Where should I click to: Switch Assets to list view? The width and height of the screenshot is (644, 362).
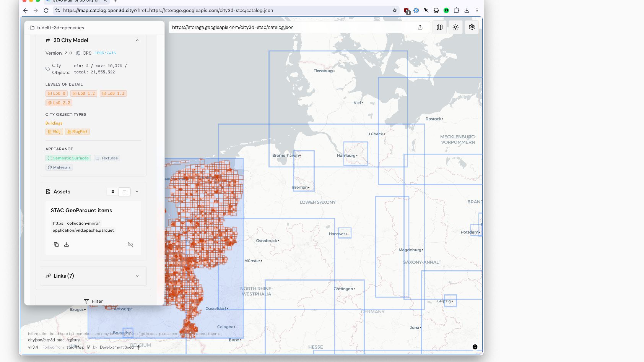(112, 192)
